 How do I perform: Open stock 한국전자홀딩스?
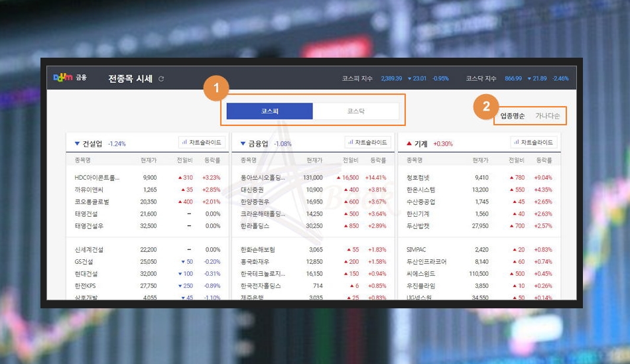tap(261, 286)
